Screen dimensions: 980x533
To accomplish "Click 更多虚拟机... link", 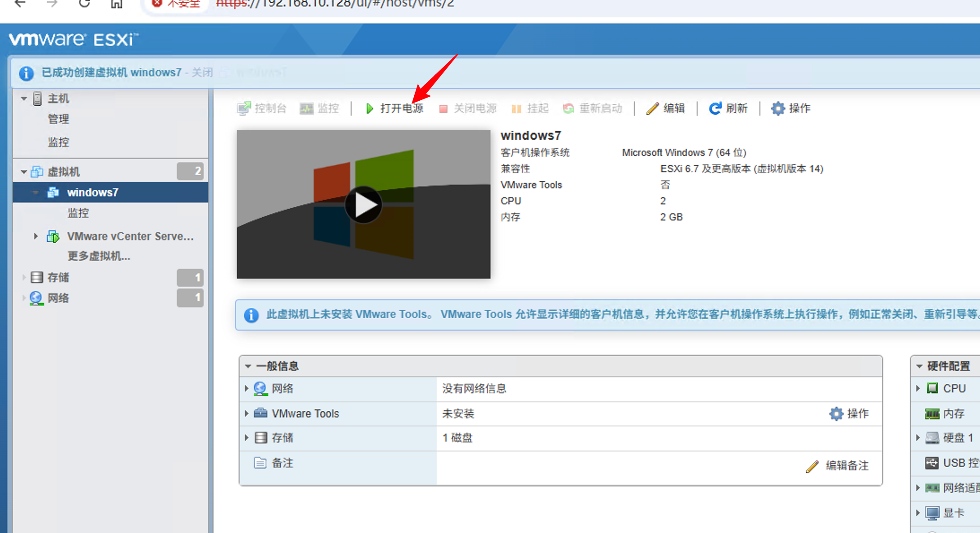I will pyautogui.click(x=99, y=256).
